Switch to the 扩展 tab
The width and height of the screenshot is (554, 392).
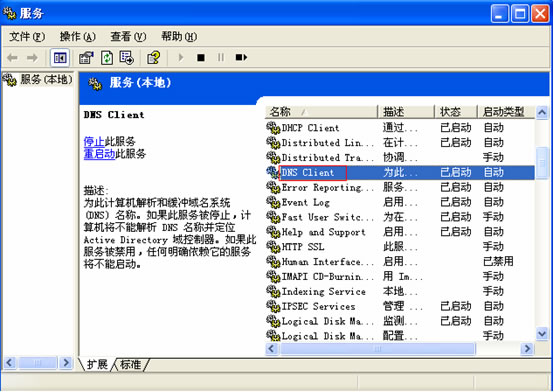coord(97,364)
